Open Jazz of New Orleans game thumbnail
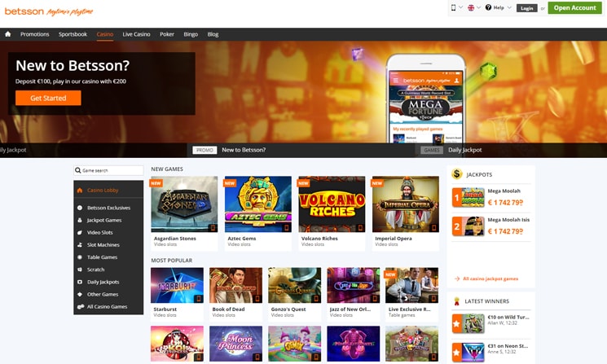 click(x=354, y=286)
